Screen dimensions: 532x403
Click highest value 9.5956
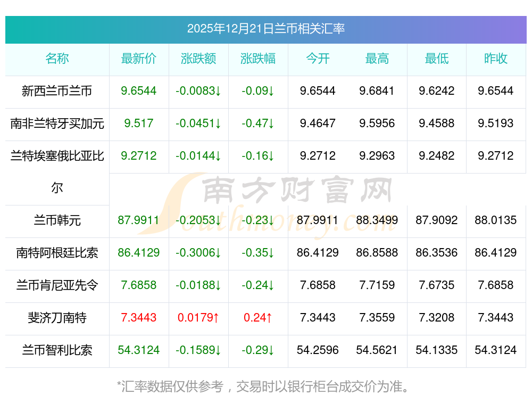point(377,124)
